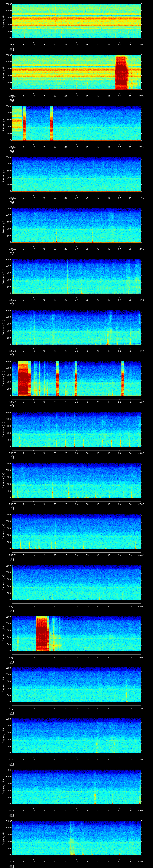Click the 38:00 end time label
153x868 pixels.
(x=141, y=44)
